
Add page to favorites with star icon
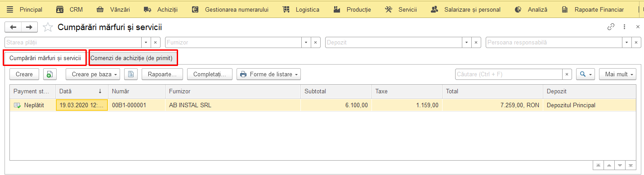(48, 27)
